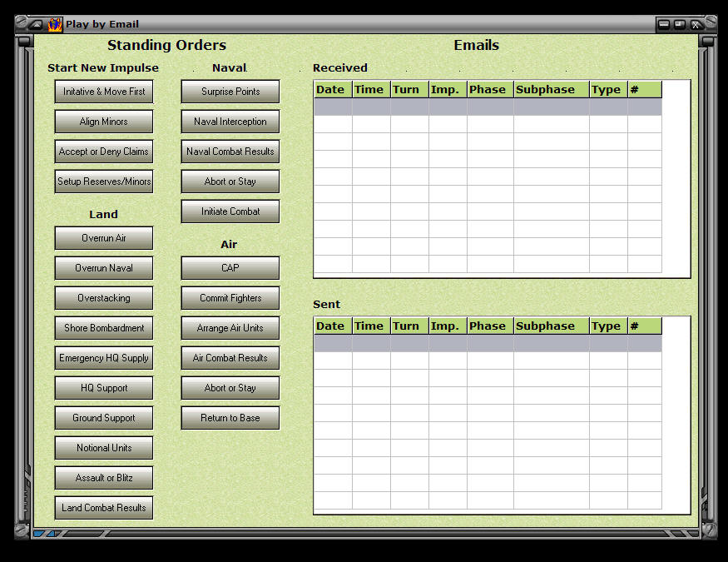Click Sent table Time column header
The image size is (728, 562).
coord(371,326)
